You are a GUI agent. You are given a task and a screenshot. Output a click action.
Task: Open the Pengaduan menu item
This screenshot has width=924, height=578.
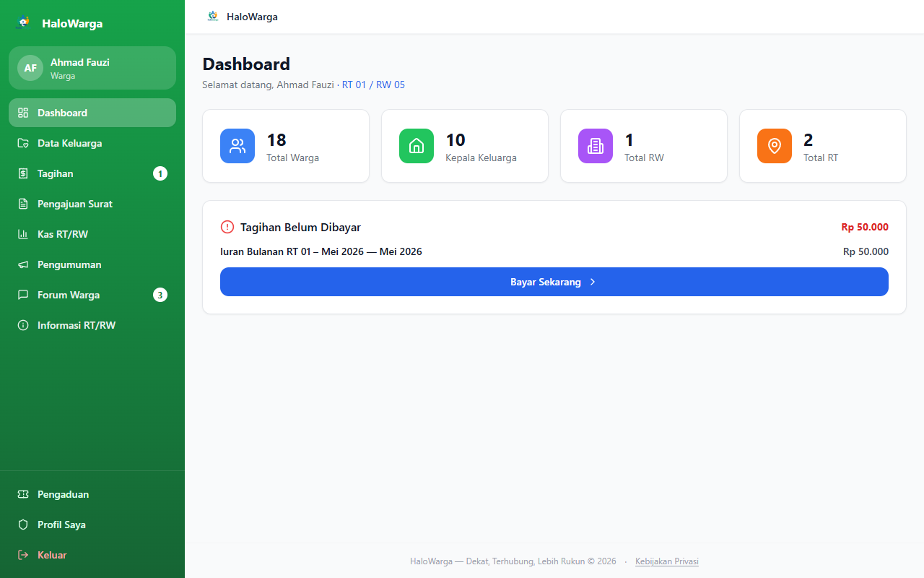(92, 494)
